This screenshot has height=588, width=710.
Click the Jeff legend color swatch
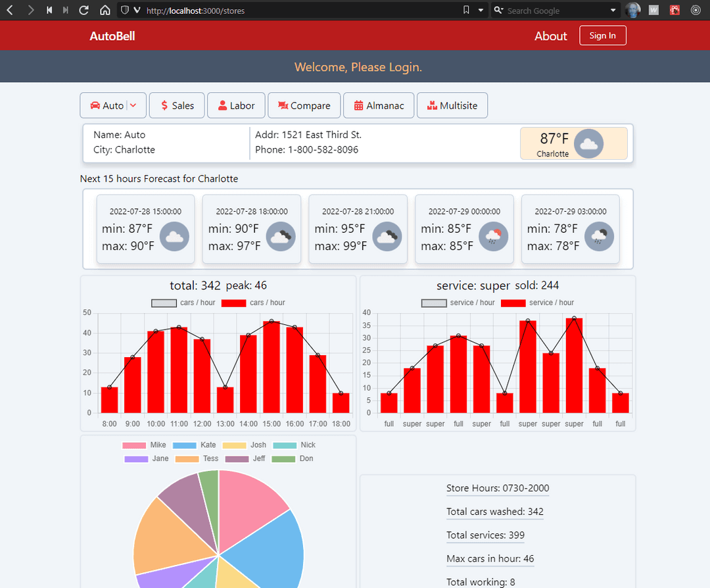(237, 459)
